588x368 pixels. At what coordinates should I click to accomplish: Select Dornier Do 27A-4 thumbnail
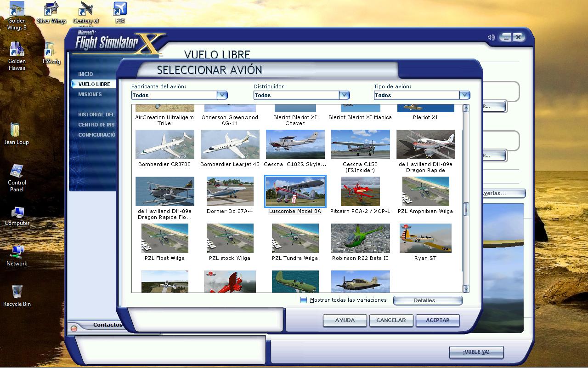[x=230, y=191]
